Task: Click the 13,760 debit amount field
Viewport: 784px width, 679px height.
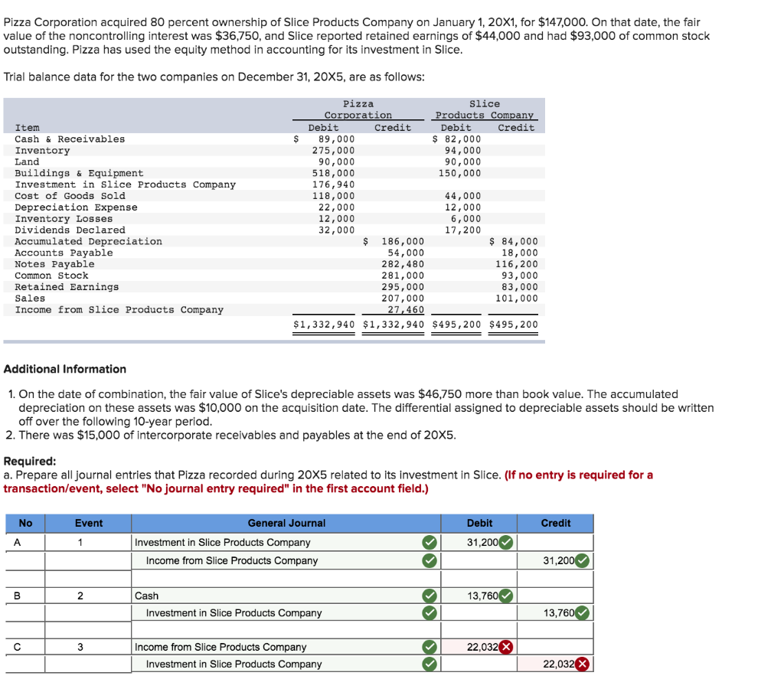Action: (x=479, y=596)
